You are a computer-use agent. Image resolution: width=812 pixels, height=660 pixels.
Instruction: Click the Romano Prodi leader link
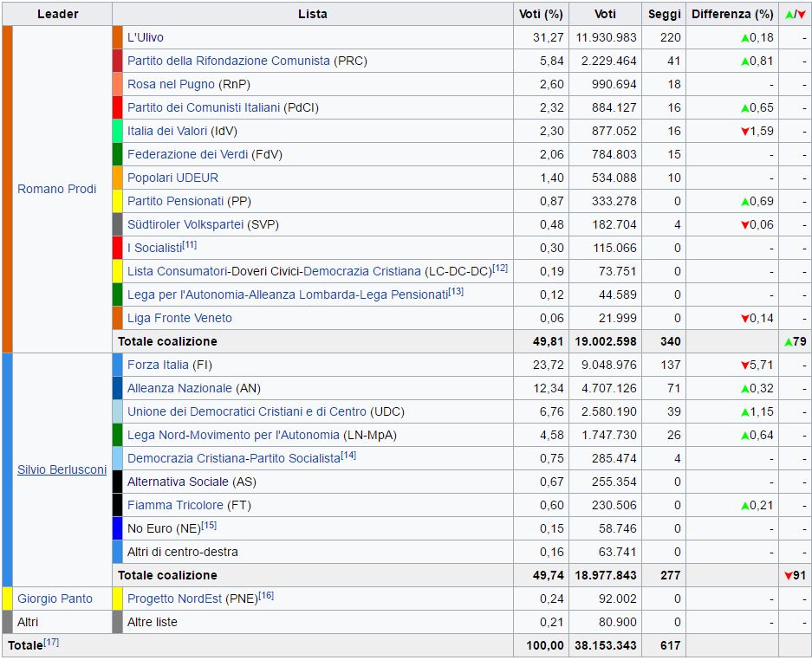(57, 189)
